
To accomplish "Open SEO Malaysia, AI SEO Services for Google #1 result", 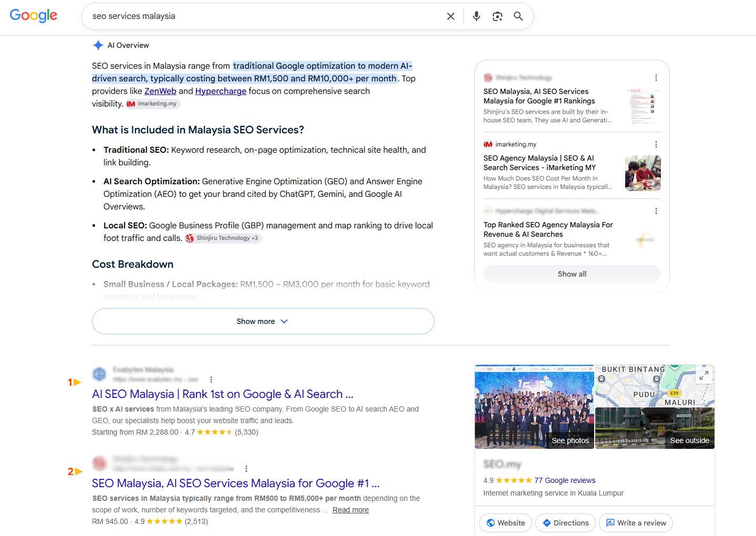I will tap(236, 484).
